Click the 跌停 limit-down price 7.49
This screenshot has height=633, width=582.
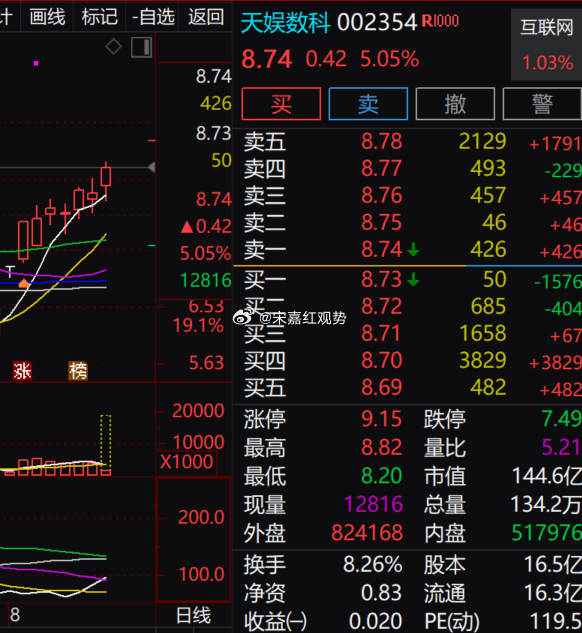[561, 419]
